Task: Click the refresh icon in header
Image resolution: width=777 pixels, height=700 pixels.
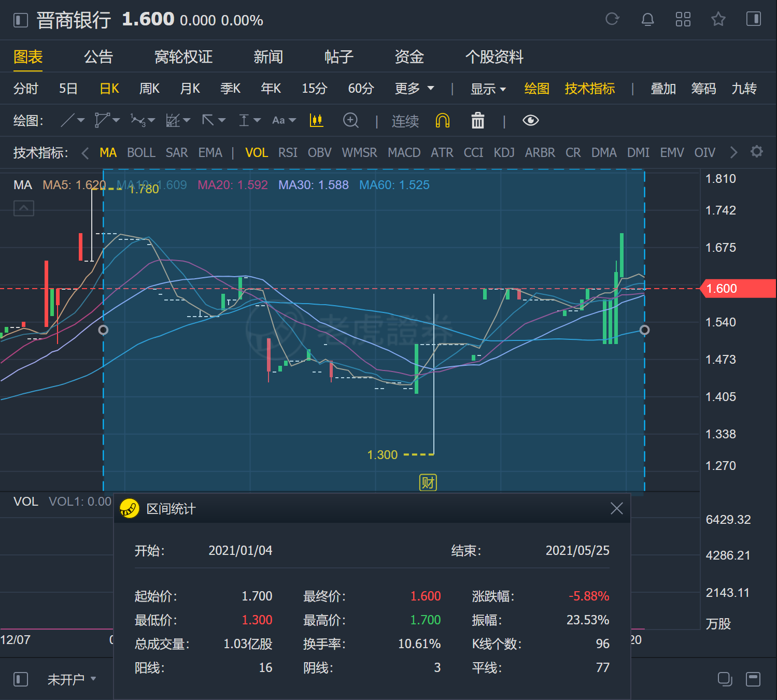Action: (612, 20)
